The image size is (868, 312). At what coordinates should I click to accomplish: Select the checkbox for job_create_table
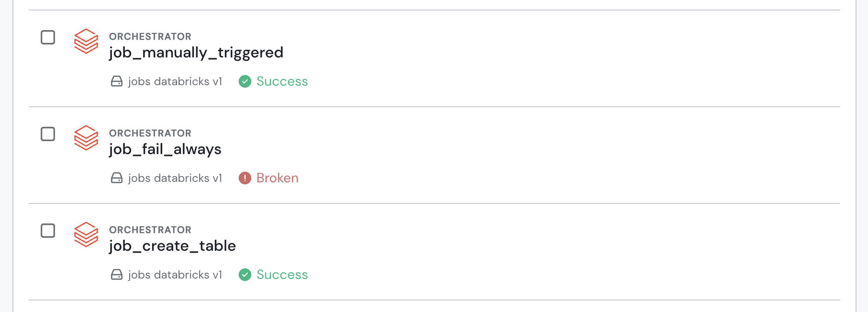(48, 231)
